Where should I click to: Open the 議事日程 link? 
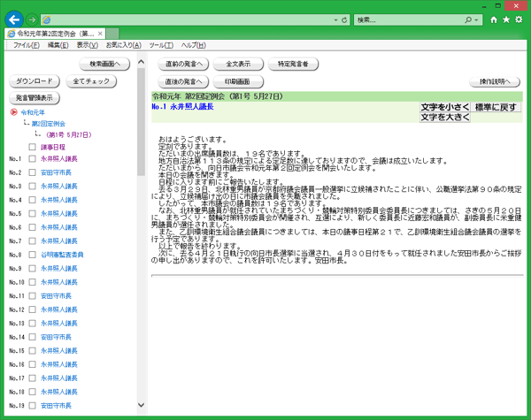pyautogui.click(x=53, y=147)
